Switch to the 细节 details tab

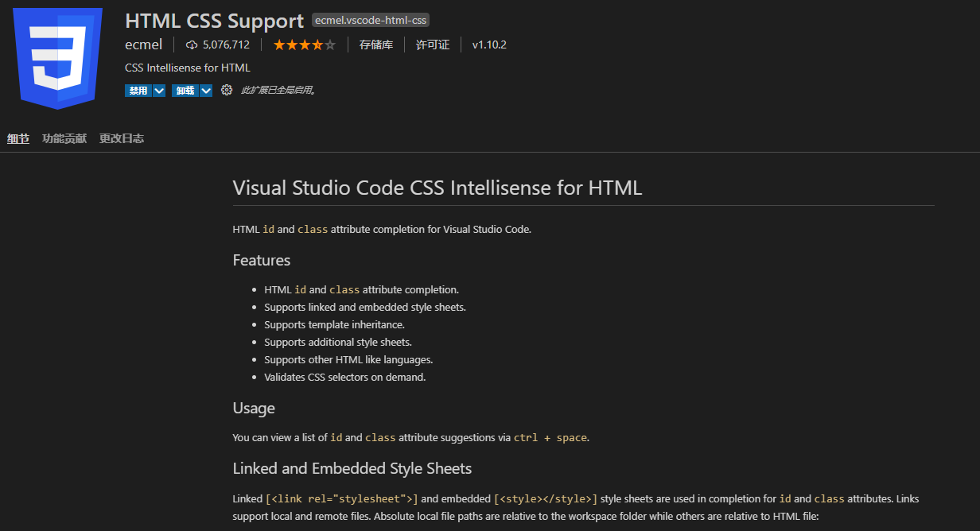click(x=18, y=139)
